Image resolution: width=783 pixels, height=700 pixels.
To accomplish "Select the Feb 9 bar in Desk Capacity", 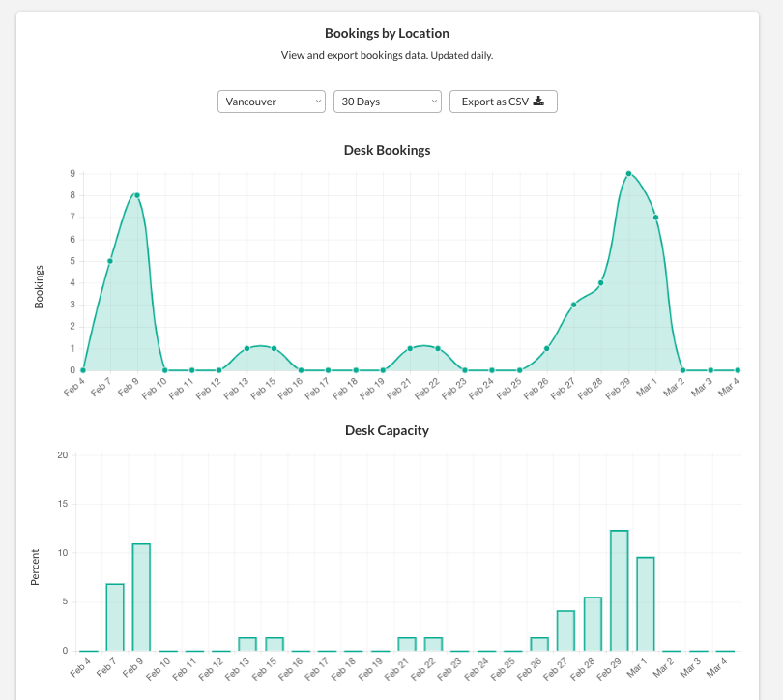I will tap(141, 598).
